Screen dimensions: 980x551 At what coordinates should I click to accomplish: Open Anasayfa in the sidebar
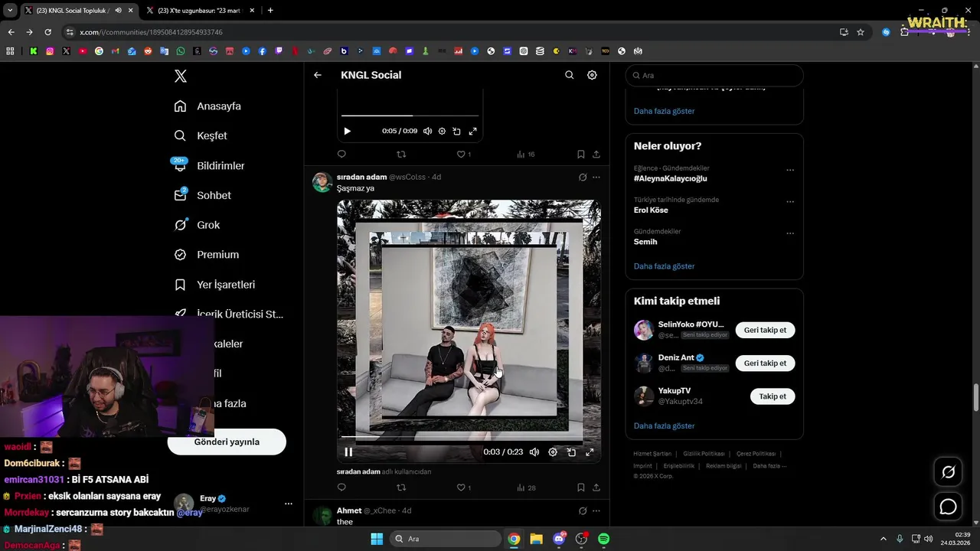coord(207,106)
